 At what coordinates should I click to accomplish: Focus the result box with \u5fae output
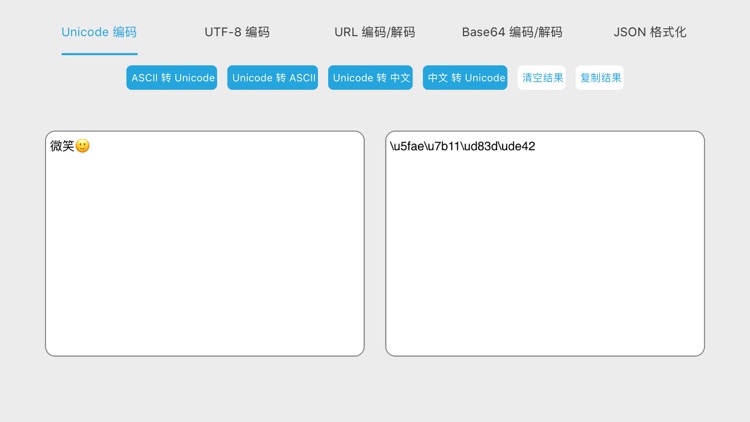[545, 244]
